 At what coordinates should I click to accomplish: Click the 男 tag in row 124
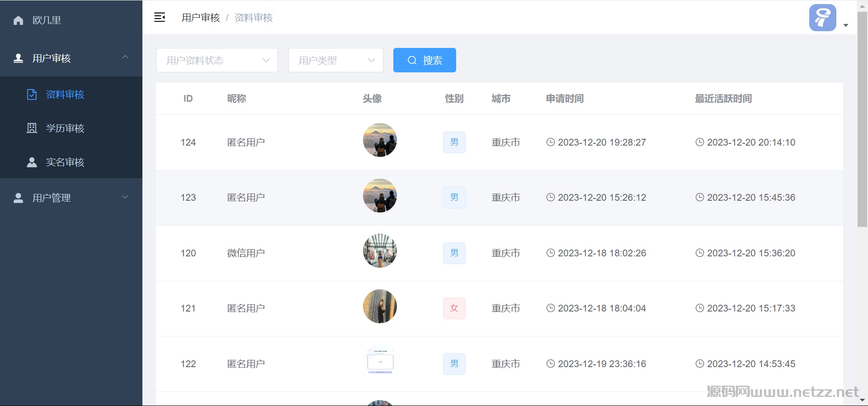point(454,142)
